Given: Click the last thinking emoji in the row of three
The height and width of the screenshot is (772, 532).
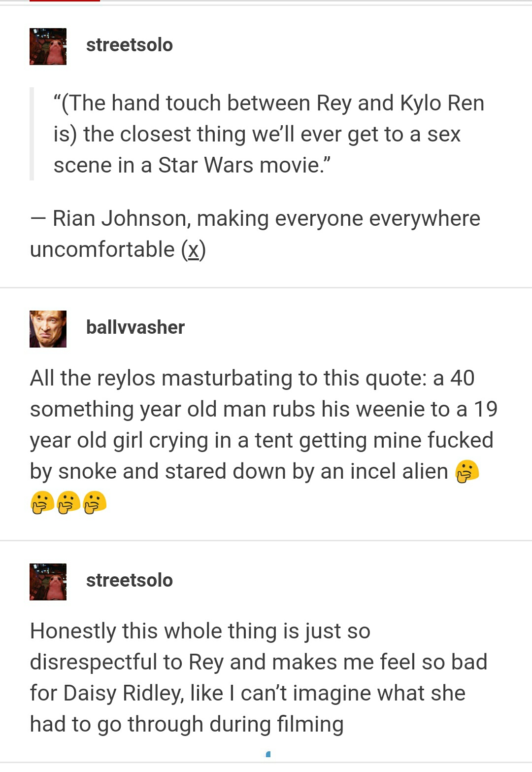Looking at the screenshot, I should tap(95, 502).
